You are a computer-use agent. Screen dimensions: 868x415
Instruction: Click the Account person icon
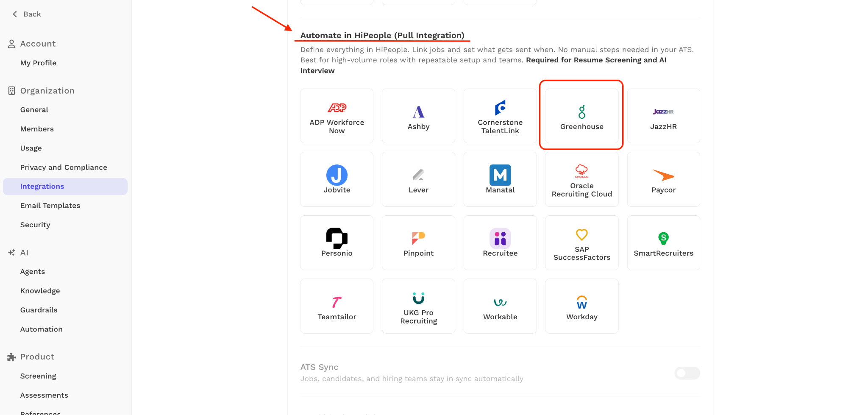tap(12, 44)
